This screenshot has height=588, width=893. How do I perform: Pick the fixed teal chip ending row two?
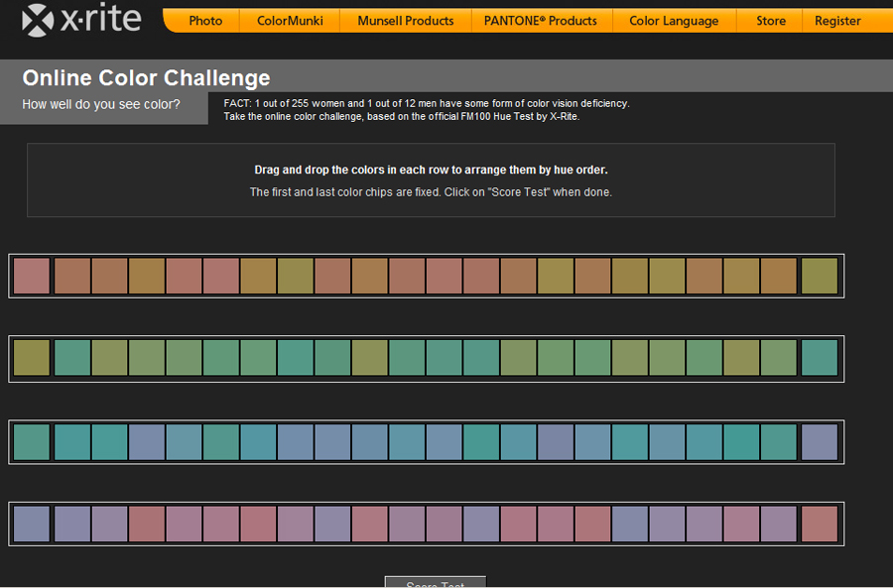819,358
